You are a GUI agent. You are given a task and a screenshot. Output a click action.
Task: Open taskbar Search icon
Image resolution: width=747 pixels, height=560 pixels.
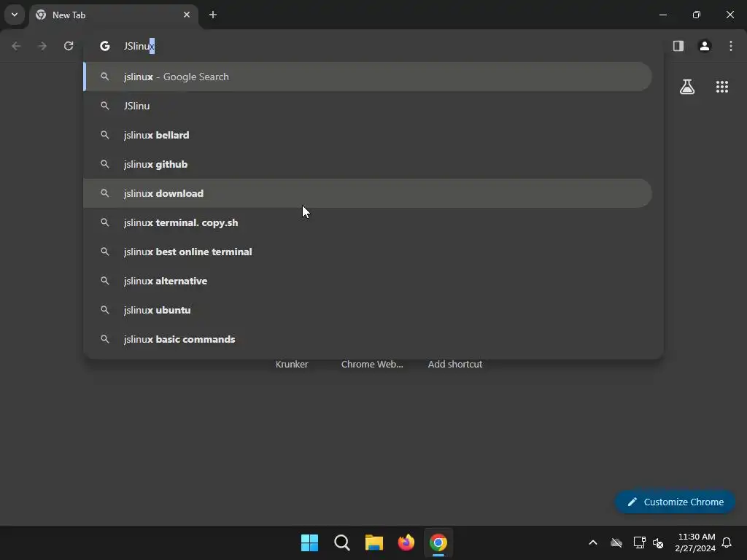pos(342,542)
